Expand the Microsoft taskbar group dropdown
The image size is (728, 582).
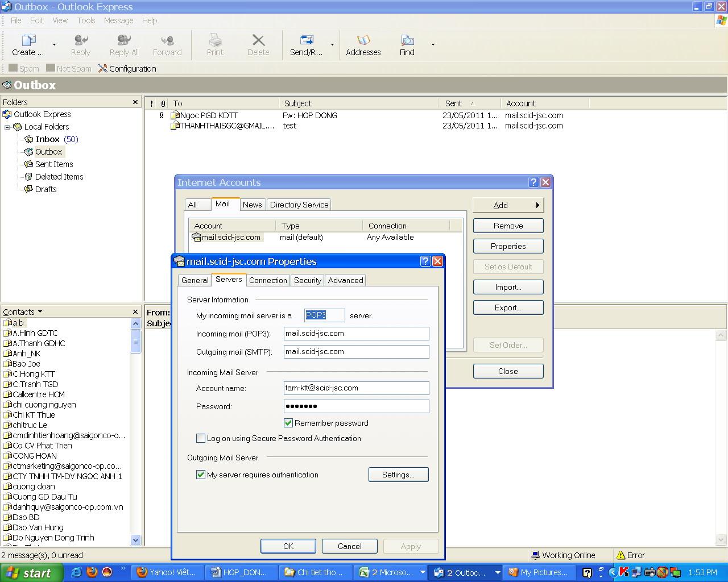(x=423, y=572)
